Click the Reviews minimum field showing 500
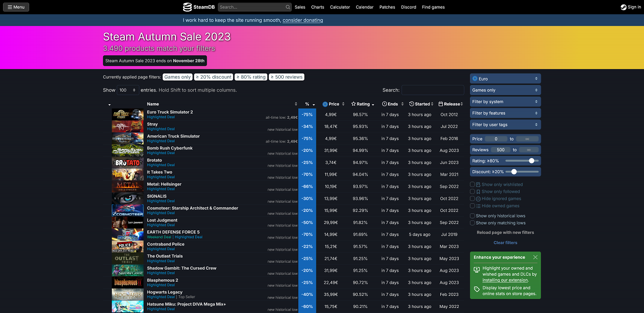 coord(501,149)
